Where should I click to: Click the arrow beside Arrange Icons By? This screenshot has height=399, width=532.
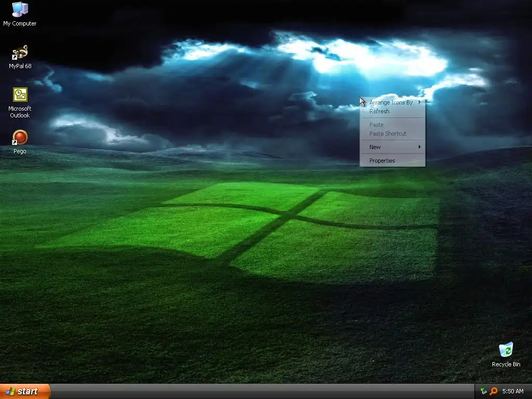click(x=420, y=102)
